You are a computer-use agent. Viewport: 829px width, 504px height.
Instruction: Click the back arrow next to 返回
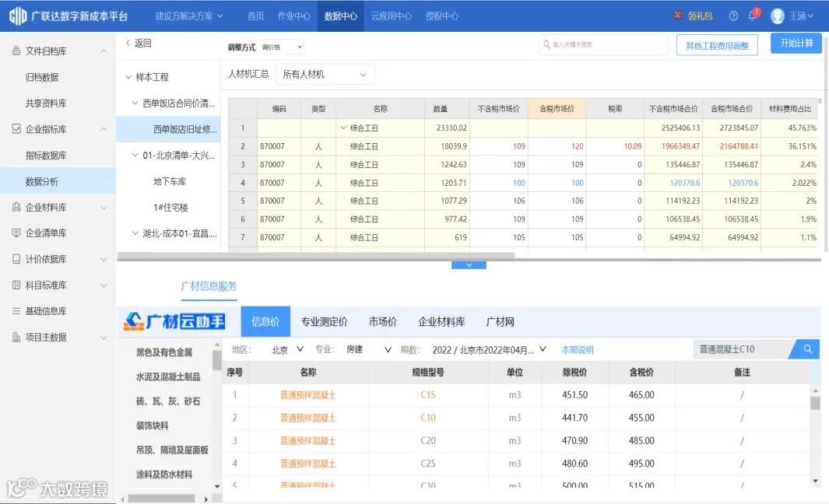tap(128, 43)
